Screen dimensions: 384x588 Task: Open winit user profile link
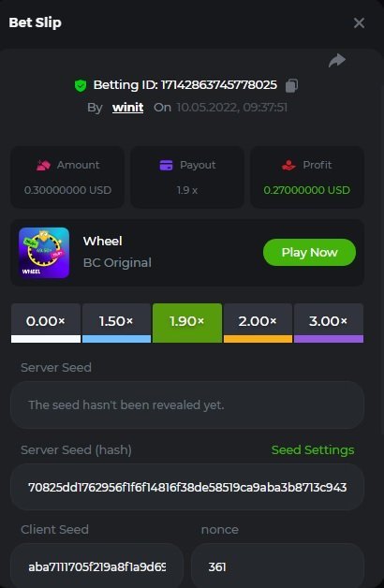point(128,108)
